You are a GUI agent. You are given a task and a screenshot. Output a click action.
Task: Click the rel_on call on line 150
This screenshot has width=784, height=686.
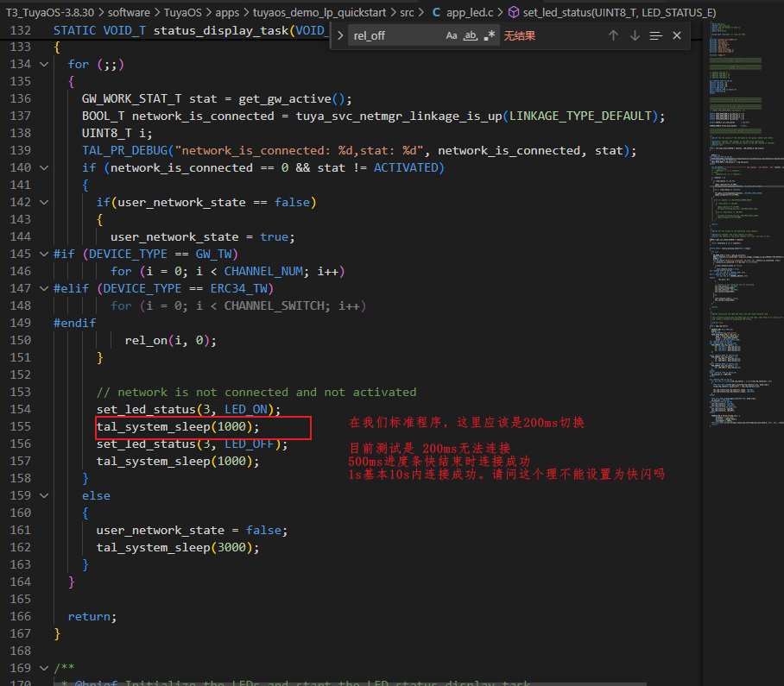click(x=146, y=340)
